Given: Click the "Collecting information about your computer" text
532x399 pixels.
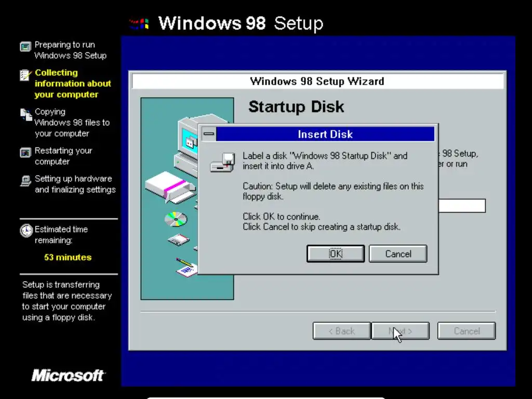Looking at the screenshot, I should (73, 84).
